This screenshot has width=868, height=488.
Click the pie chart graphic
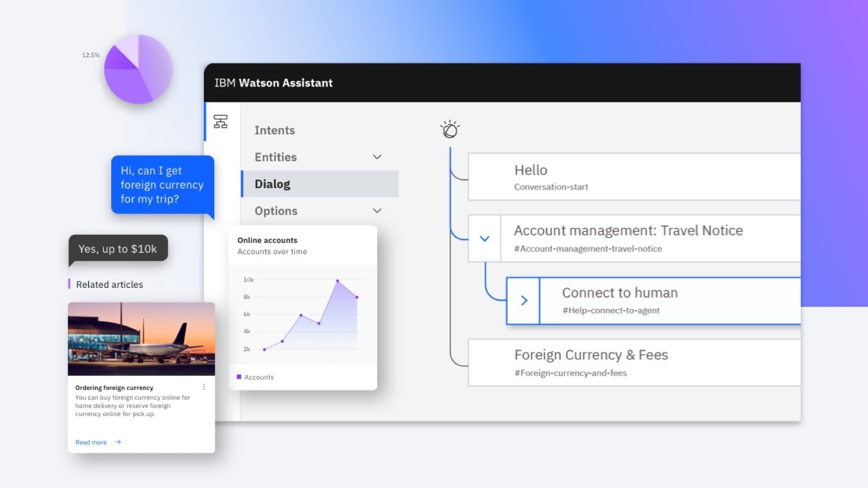pos(138,69)
